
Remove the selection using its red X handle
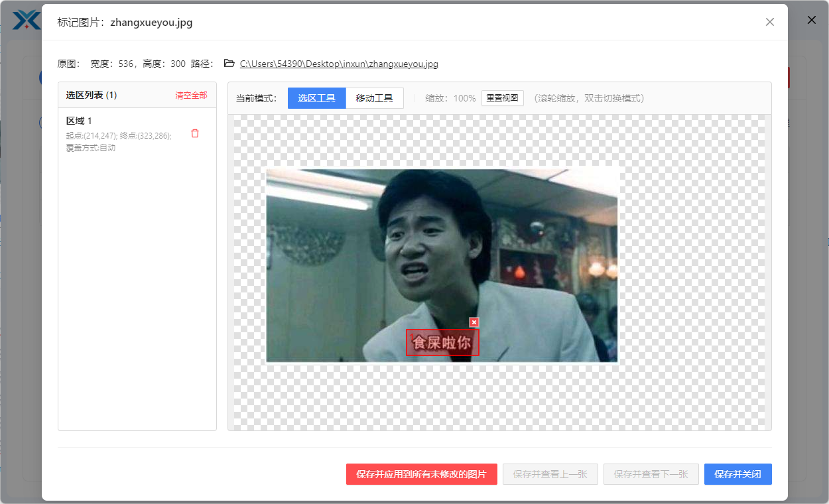(x=474, y=322)
